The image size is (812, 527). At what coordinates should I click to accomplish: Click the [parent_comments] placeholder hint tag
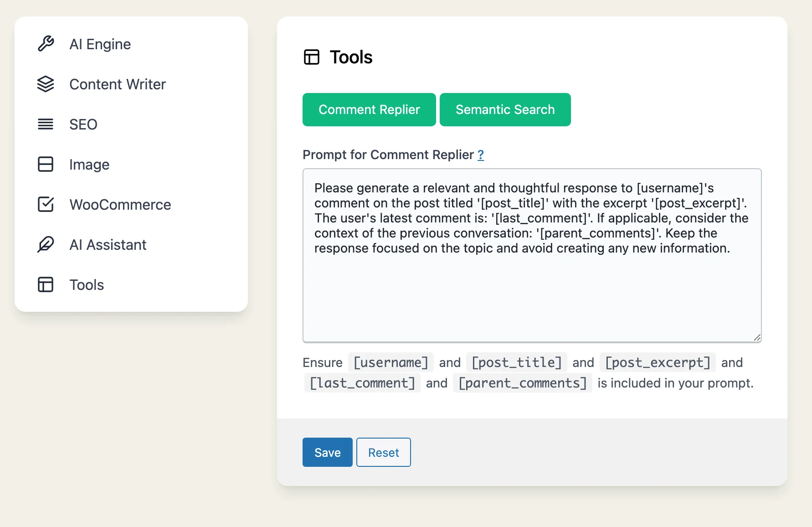[523, 383]
